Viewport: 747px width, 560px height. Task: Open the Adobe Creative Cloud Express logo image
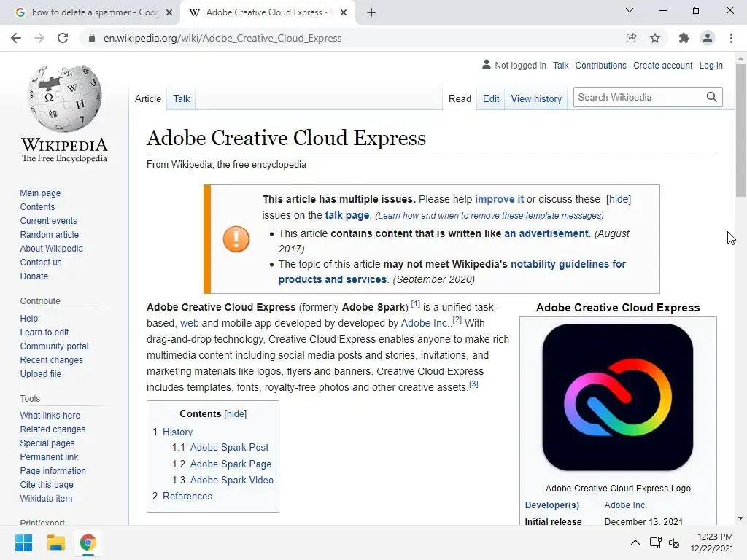(x=618, y=397)
